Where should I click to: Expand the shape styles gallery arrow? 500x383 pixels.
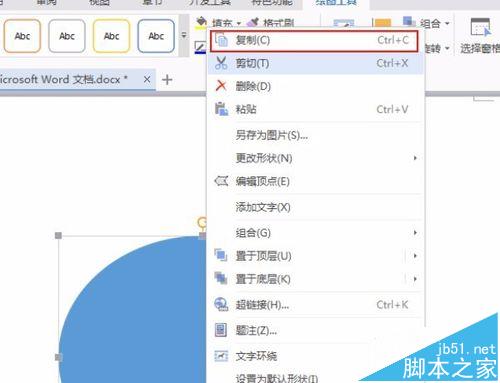pyautogui.click(x=184, y=35)
